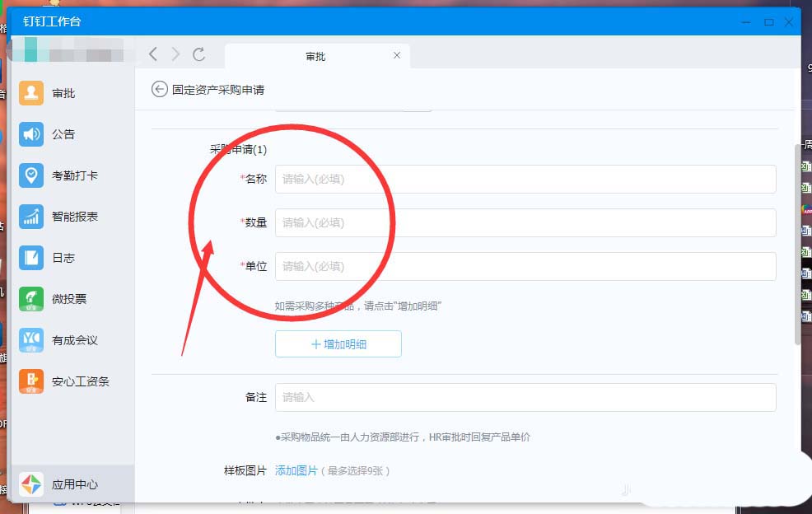The image size is (812, 514).
Task: Select the 单位 input field
Action: pos(525,266)
